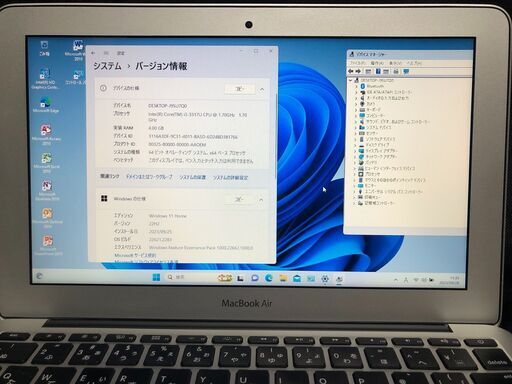
Task: Collapse the DESKTOP root node in Device Manager
Action: (x=350, y=80)
